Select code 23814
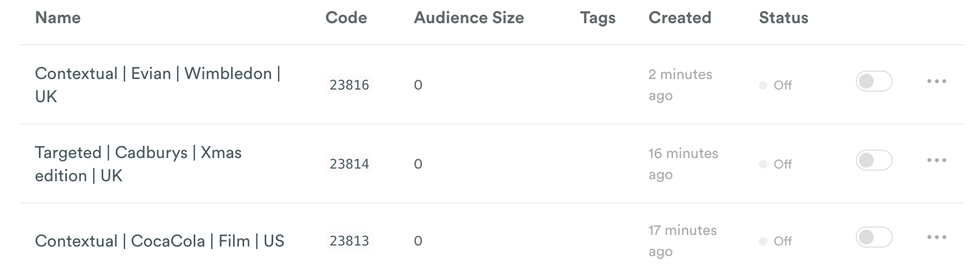980x275 pixels. coord(349,164)
